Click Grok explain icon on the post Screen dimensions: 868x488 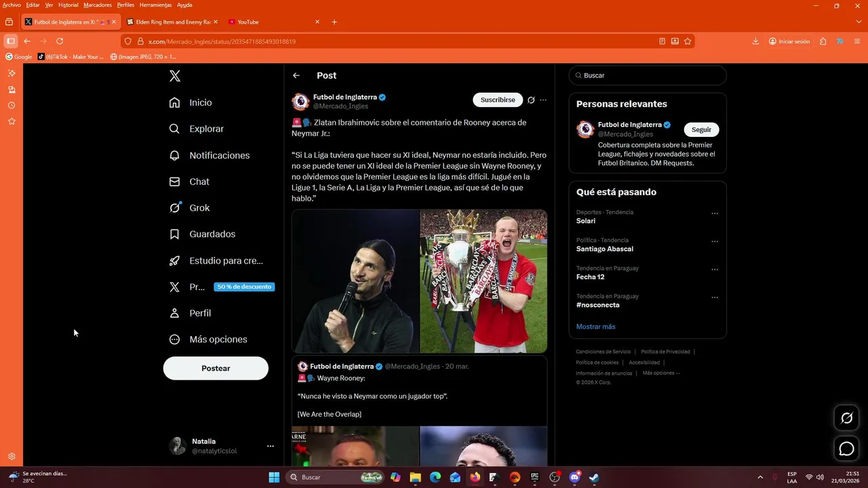click(531, 100)
